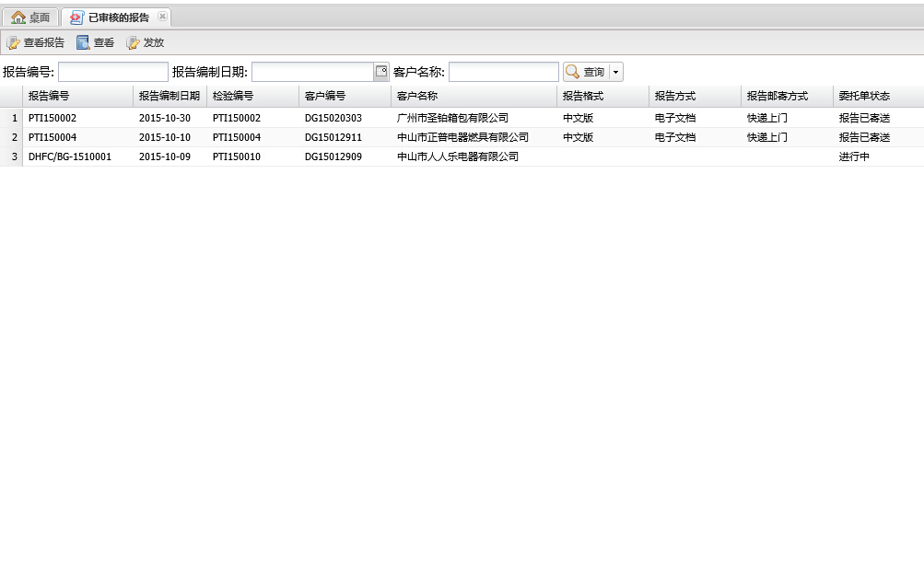Switch to the 桌面 home tab
924x568 pixels.
pos(30,17)
